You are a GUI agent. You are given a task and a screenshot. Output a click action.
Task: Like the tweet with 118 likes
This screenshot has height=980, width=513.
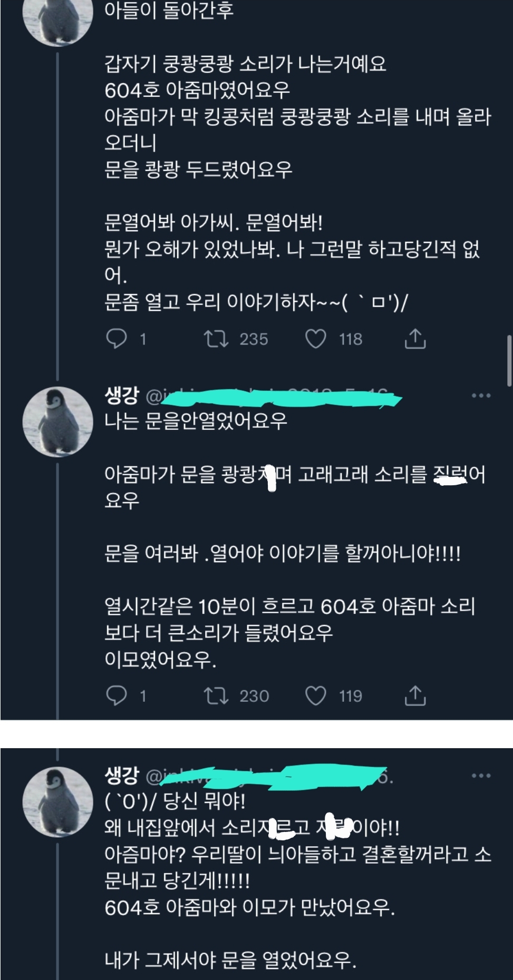click(x=316, y=339)
